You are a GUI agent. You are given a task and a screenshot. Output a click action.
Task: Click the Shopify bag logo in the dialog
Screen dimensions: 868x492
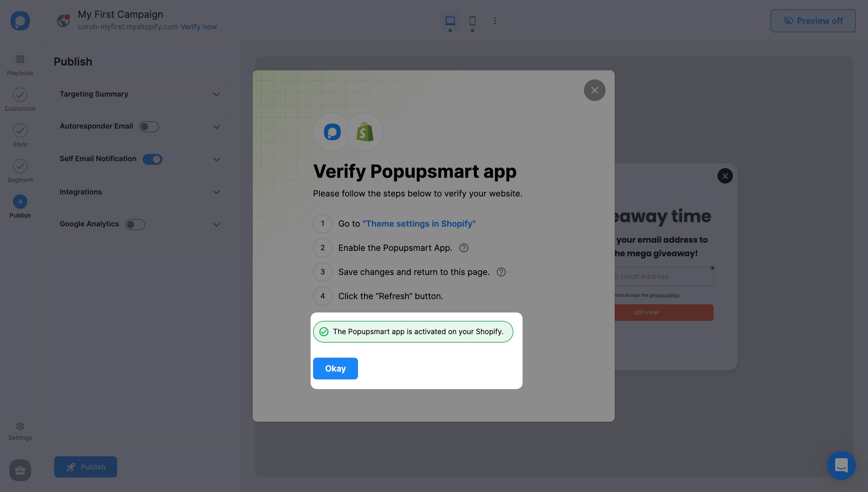point(365,132)
